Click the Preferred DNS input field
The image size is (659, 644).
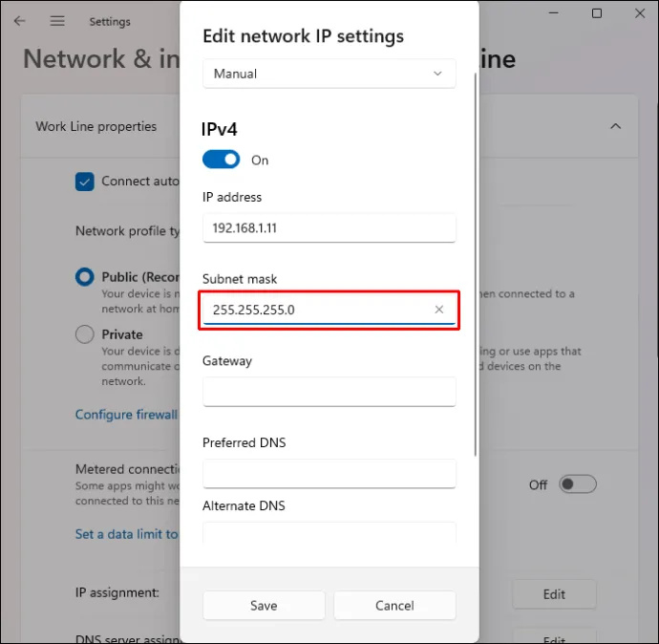(x=329, y=474)
